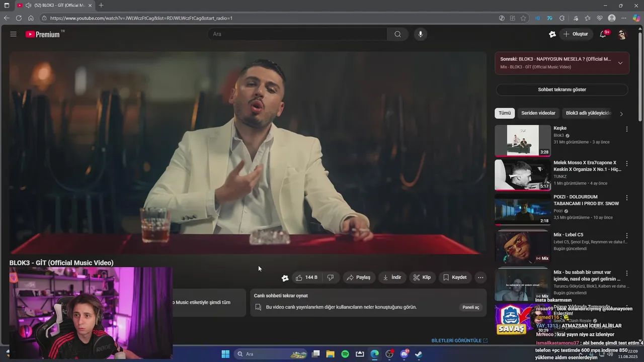The height and width of the screenshot is (362, 644).
Task: Save the video with Kaydet button
Action: [x=455, y=278]
